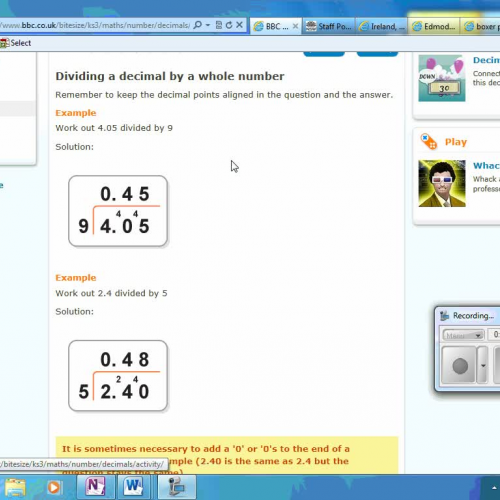Open the screen recorder taskbar icon
This screenshot has width=500, height=500.
pyautogui.click(x=177, y=487)
